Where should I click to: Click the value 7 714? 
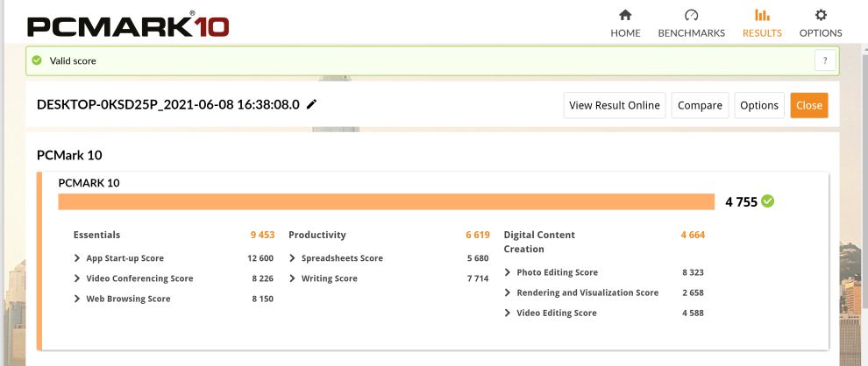click(478, 278)
